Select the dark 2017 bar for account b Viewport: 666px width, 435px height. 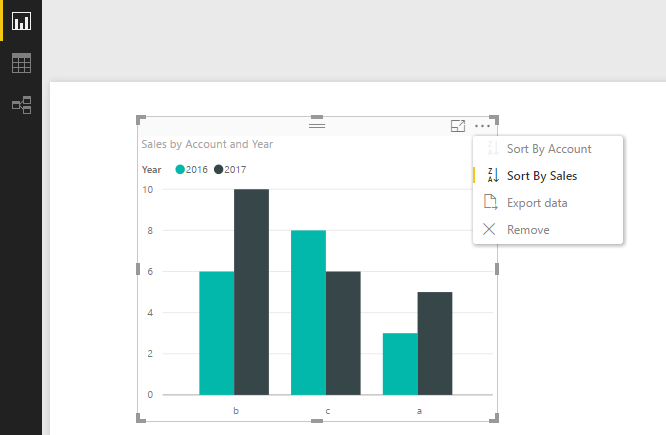click(x=251, y=292)
